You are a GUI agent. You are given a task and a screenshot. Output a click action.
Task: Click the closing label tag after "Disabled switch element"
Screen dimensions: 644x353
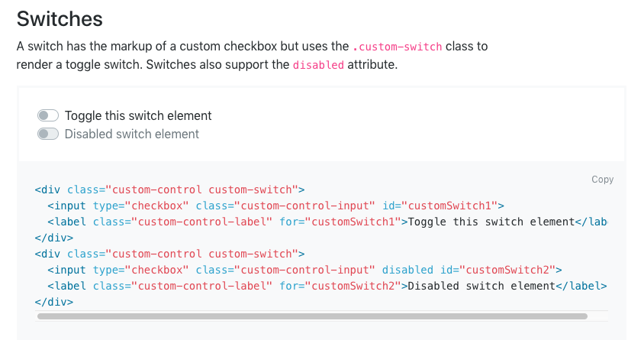pyautogui.click(x=581, y=286)
